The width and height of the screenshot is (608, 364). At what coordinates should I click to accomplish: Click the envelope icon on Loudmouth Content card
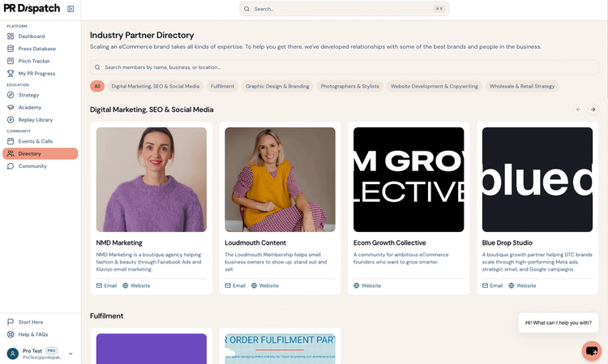coord(228,285)
